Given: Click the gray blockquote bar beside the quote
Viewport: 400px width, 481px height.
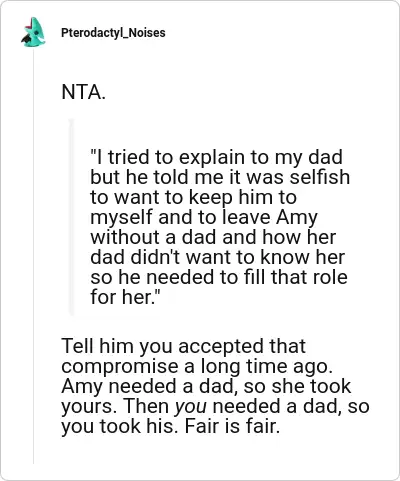Looking at the screenshot, I should (x=71, y=217).
